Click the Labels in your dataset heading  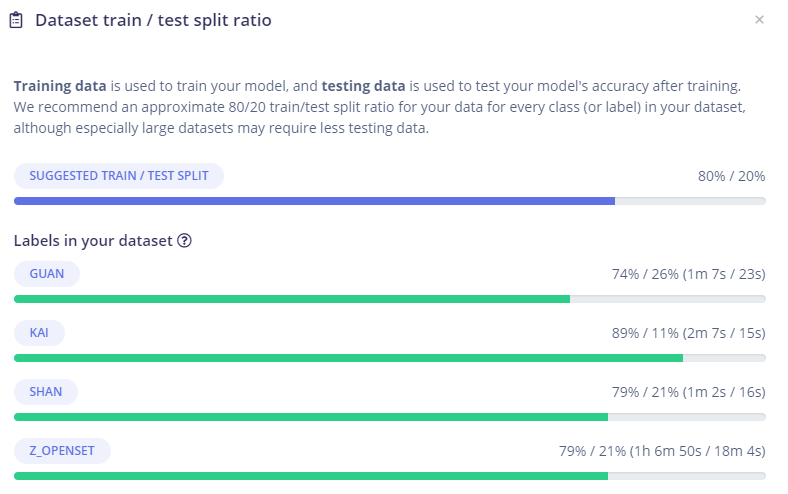tap(93, 241)
